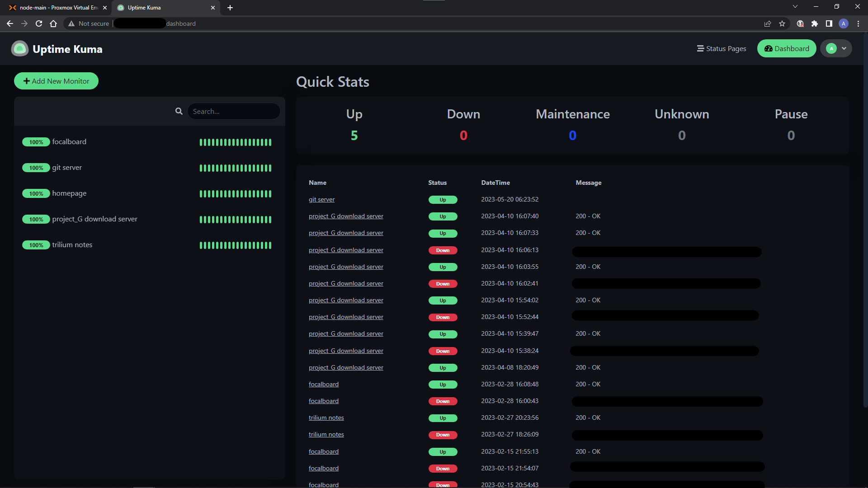Click the Uptime Kuma logo icon
868x488 pixels.
[20, 48]
